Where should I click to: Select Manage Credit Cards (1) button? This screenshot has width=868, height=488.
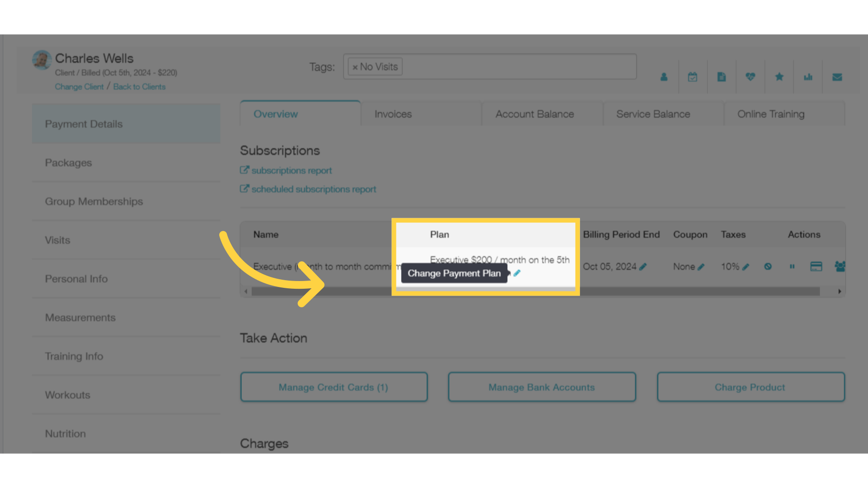click(333, 387)
